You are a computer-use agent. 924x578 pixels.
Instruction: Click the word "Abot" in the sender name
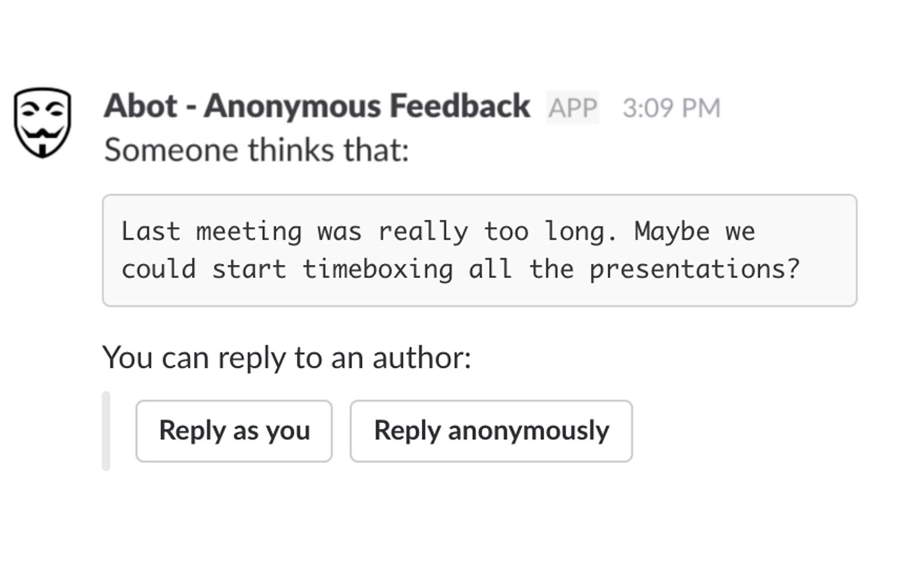[x=140, y=106]
